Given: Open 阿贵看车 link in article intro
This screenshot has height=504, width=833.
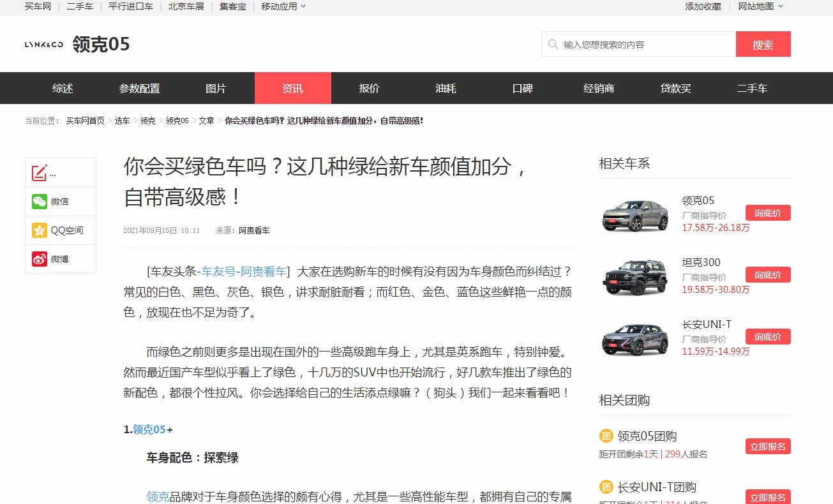Looking at the screenshot, I should [x=264, y=272].
